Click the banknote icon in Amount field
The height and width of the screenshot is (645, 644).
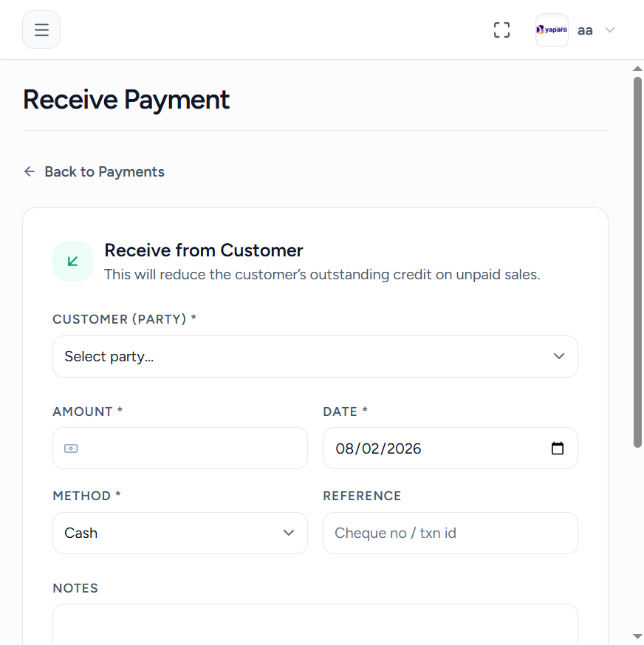[71, 448]
